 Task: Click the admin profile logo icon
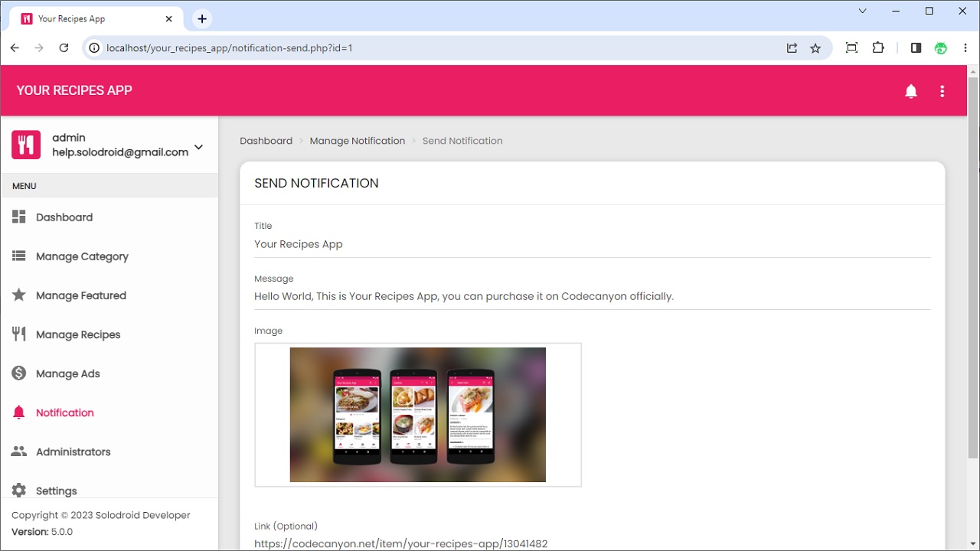tap(26, 145)
